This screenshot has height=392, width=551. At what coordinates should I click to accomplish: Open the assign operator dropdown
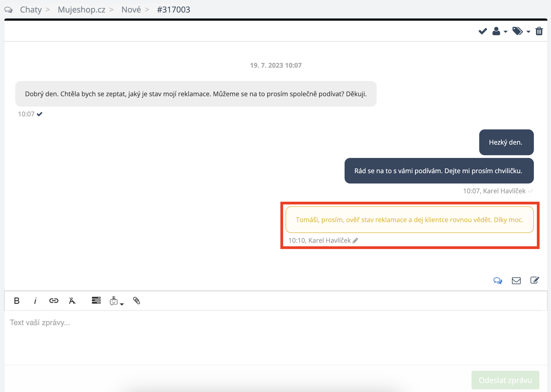click(x=500, y=31)
